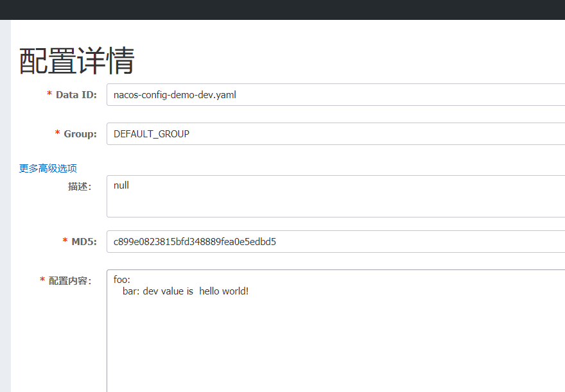
Task: Click the 配置详情 page heading
Action: [x=77, y=61]
